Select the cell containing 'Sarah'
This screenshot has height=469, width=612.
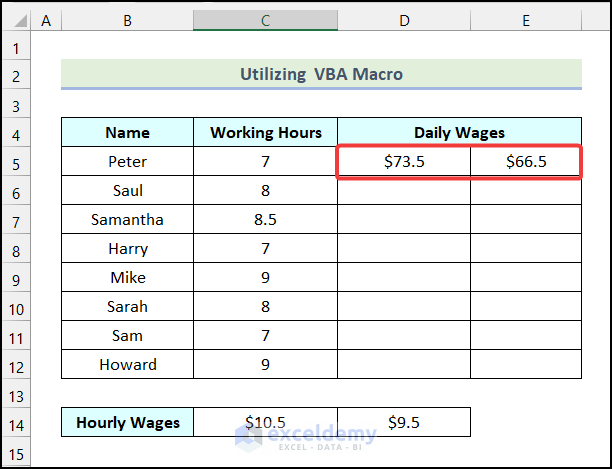tap(127, 306)
